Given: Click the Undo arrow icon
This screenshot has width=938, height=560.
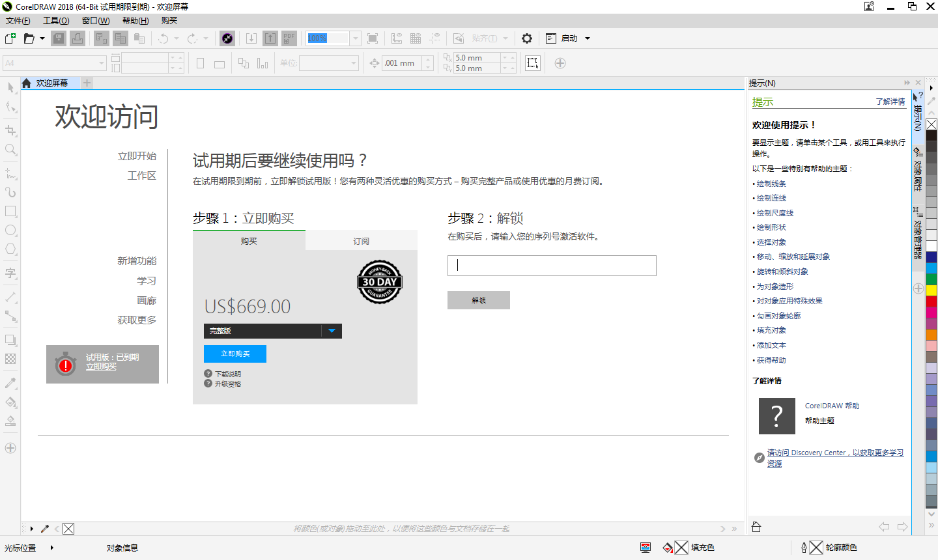Looking at the screenshot, I should 163,38.
